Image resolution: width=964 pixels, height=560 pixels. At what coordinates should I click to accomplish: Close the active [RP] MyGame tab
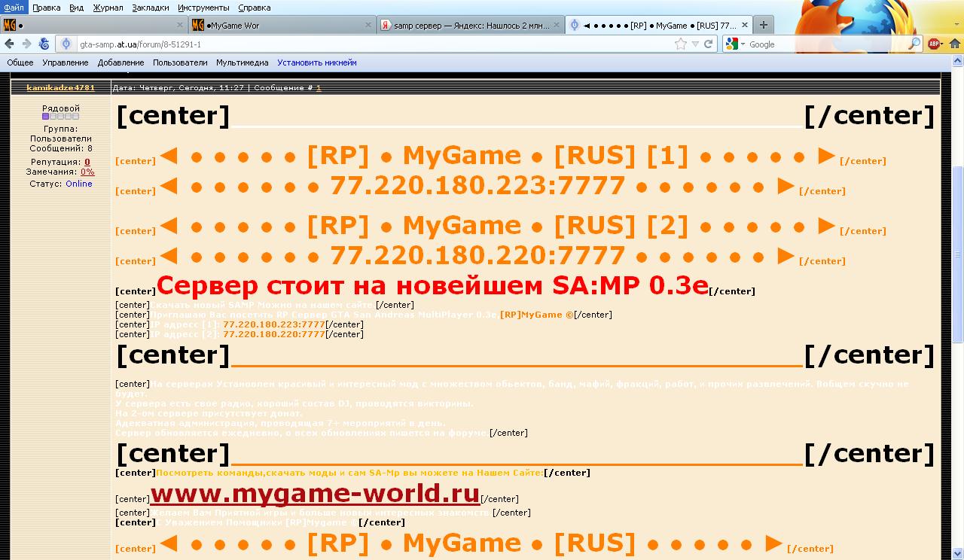744,25
